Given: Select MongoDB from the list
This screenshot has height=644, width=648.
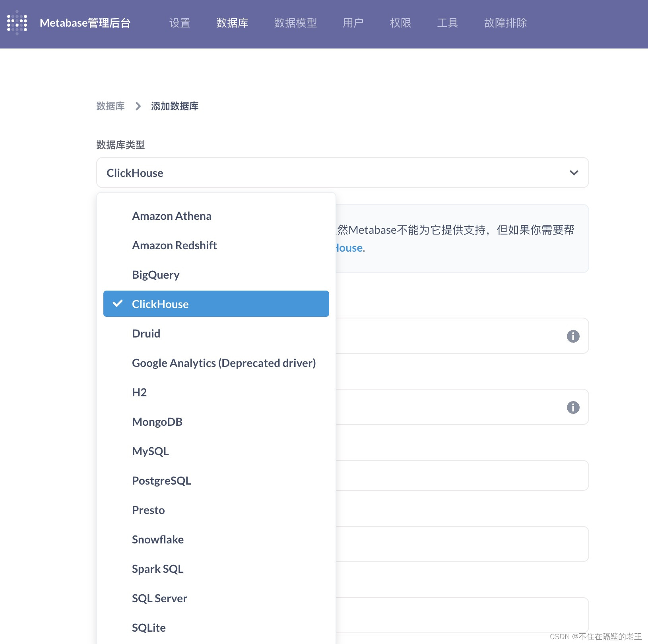Looking at the screenshot, I should coord(216,422).
